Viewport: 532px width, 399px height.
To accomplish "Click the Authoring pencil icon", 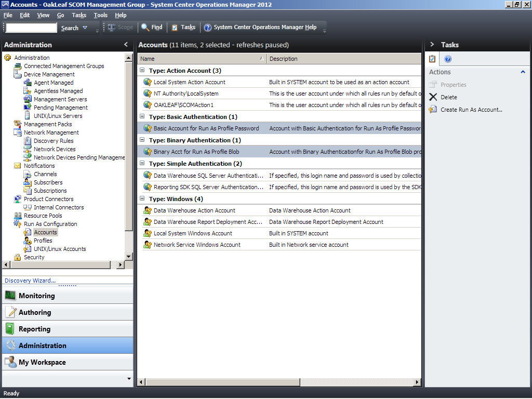I will pyautogui.click(x=11, y=312).
